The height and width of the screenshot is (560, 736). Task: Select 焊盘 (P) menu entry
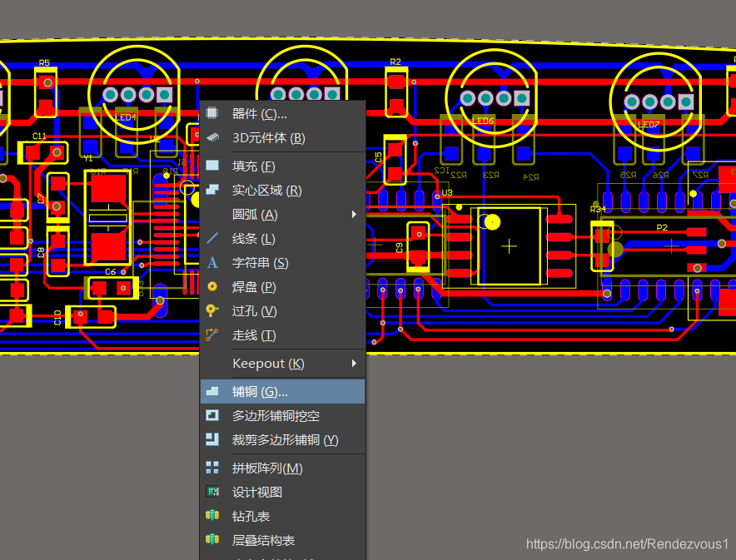tap(282, 286)
